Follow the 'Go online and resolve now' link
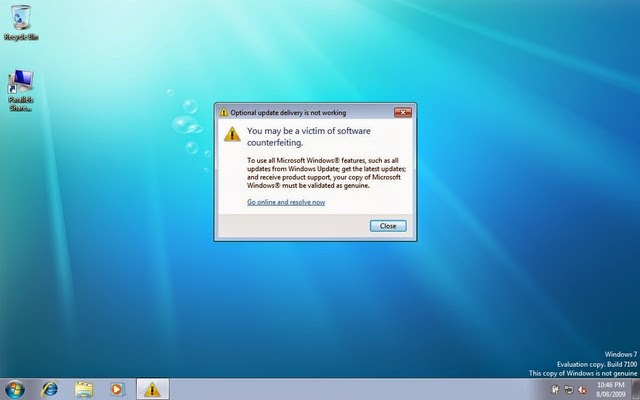Screen dimensions: 640x400 286,202
